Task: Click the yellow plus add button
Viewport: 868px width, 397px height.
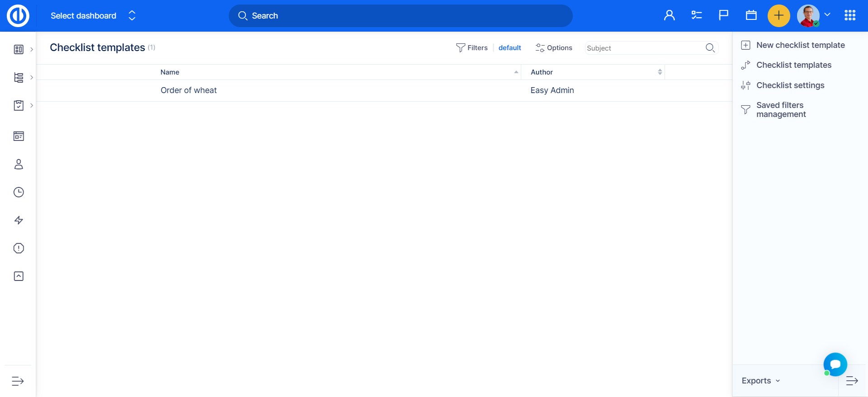Action: point(778,16)
